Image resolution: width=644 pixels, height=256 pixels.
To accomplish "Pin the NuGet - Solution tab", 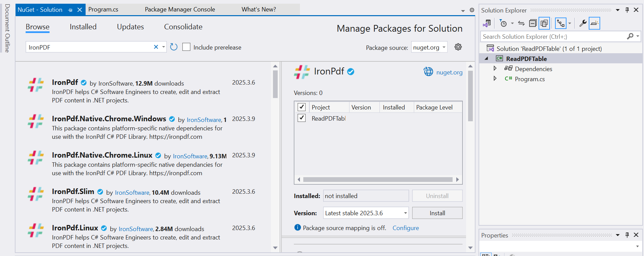I will coord(70,10).
